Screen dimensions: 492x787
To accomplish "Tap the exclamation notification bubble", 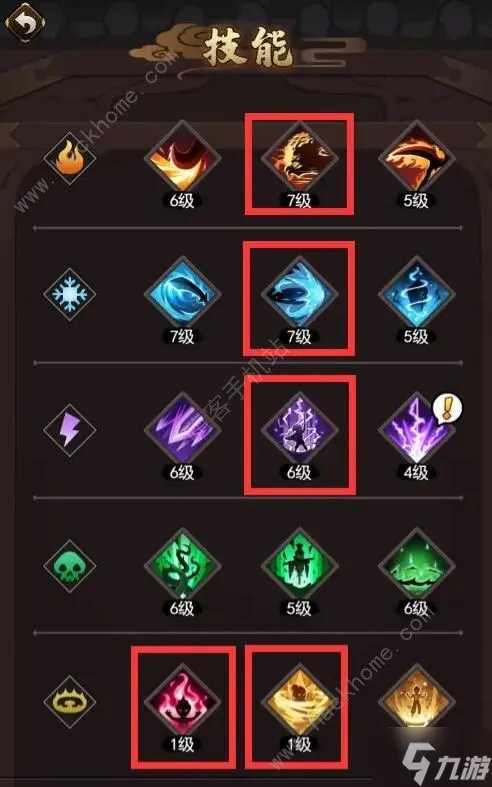I will coord(447,409).
